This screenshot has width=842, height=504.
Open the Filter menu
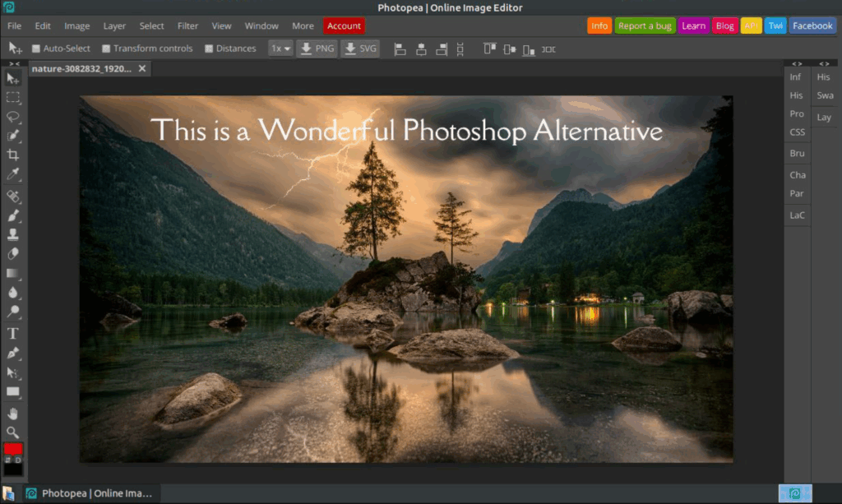pos(187,25)
